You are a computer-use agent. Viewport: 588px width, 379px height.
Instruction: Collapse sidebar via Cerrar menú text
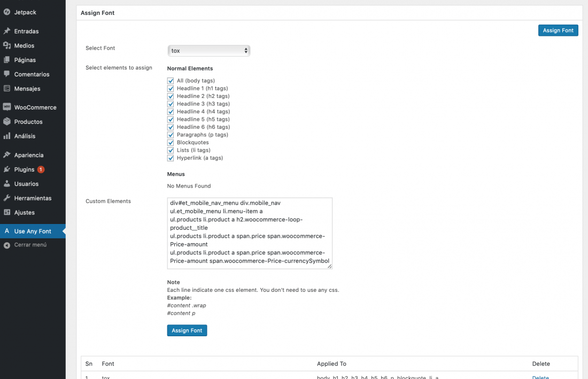30,245
